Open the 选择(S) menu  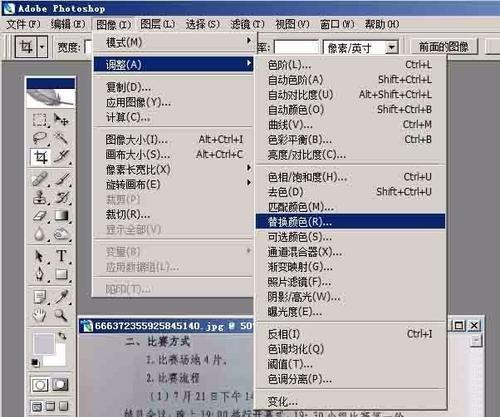203,24
